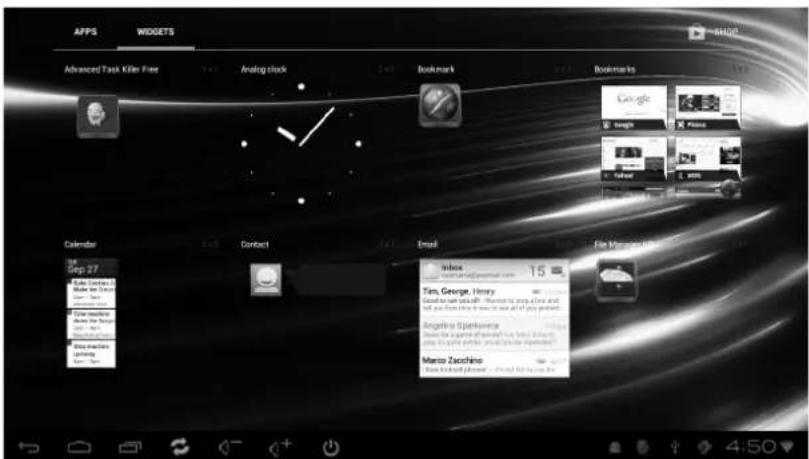
Task: Tap the Bookmark widget globe icon
Action: coord(440,105)
